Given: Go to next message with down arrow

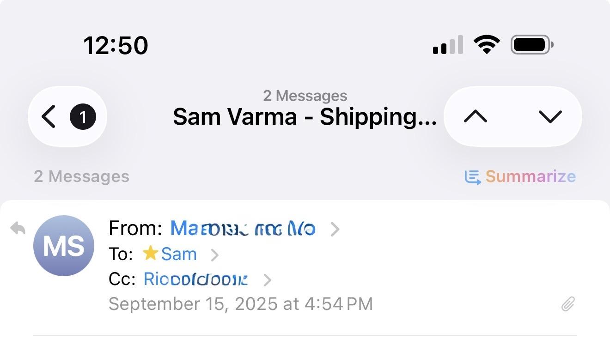Looking at the screenshot, I should pos(550,116).
